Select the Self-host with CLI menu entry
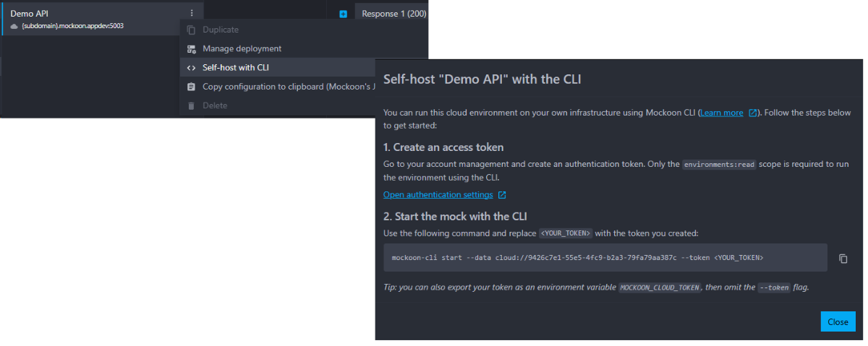The width and height of the screenshot is (868, 346). click(x=236, y=68)
